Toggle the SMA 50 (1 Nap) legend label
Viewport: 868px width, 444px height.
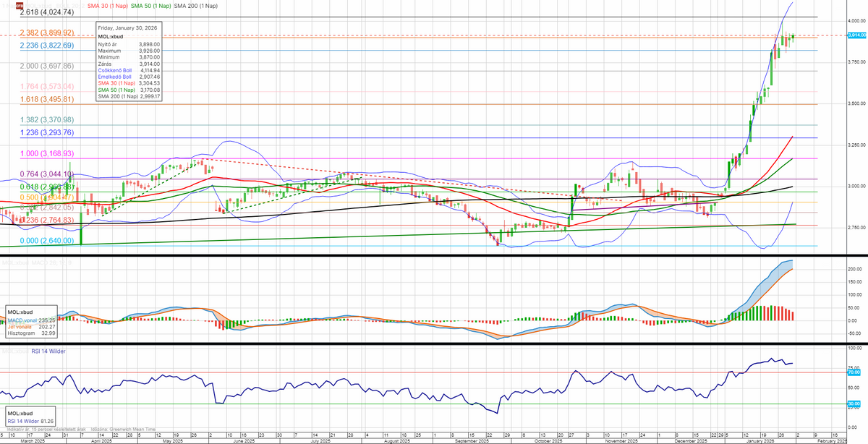[150, 6]
